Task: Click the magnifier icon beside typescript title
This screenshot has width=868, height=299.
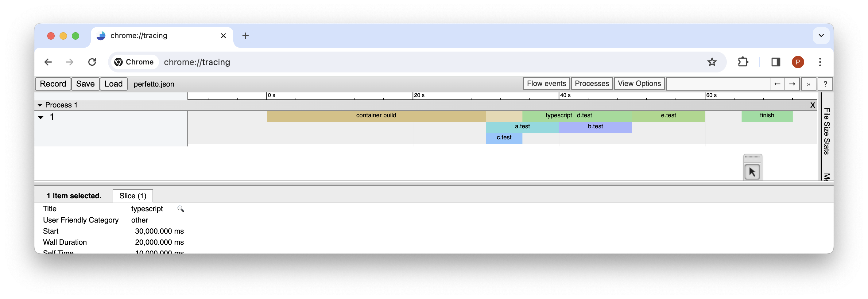Action: [180, 209]
